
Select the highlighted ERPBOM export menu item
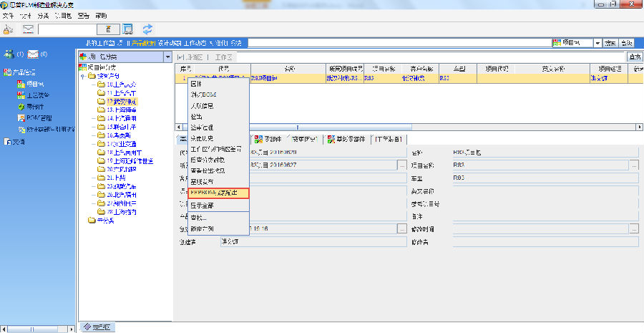[218, 193]
